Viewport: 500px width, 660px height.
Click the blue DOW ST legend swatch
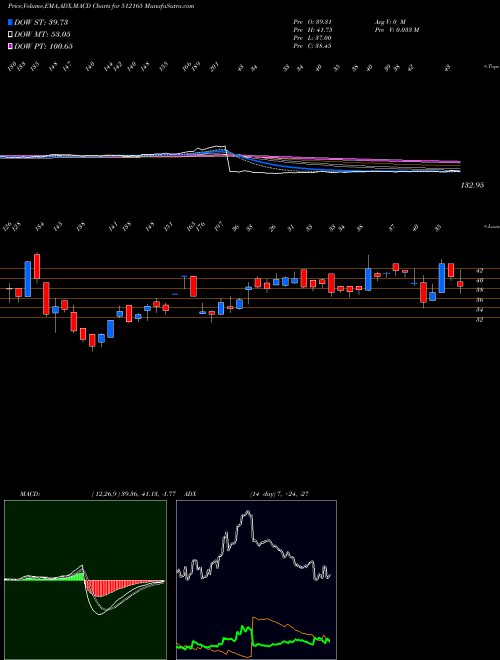coord(11,22)
